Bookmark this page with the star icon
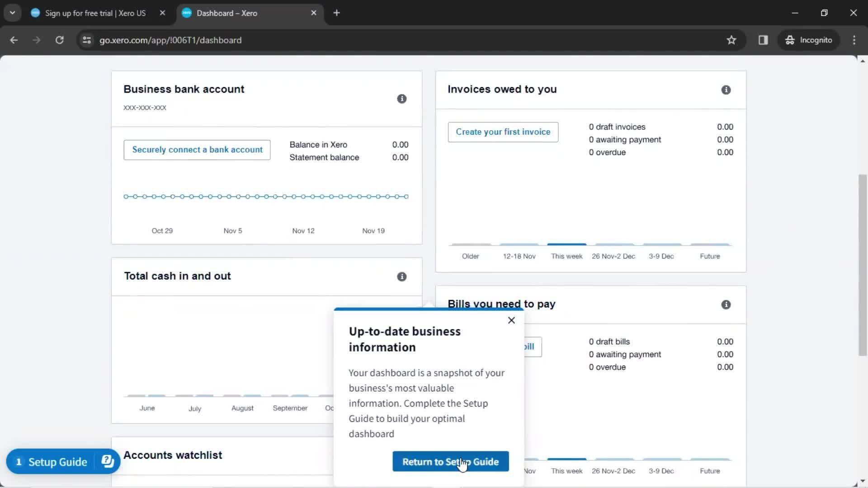Screen dimensions: 868x488 point(731,40)
